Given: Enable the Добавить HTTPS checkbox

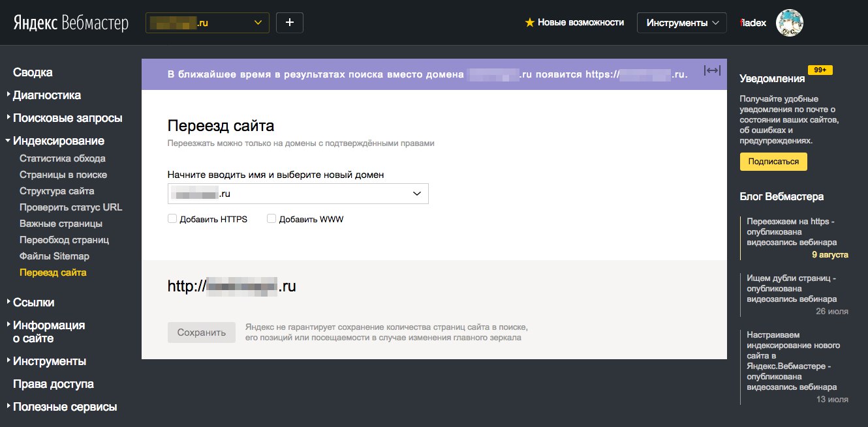Looking at the screenshot, I should click(x=172, y=219).
